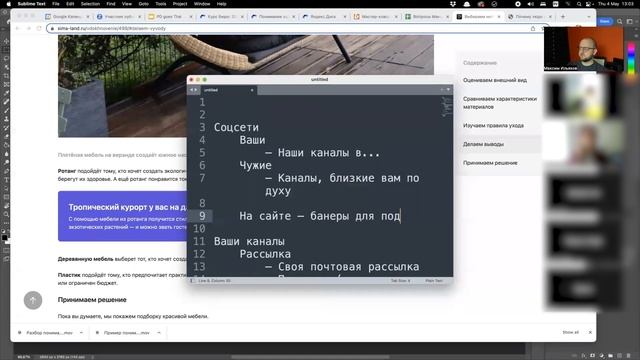Open the Goto menu
The width and height of the screenshot is (640, 360).
[x=144, y=4]
